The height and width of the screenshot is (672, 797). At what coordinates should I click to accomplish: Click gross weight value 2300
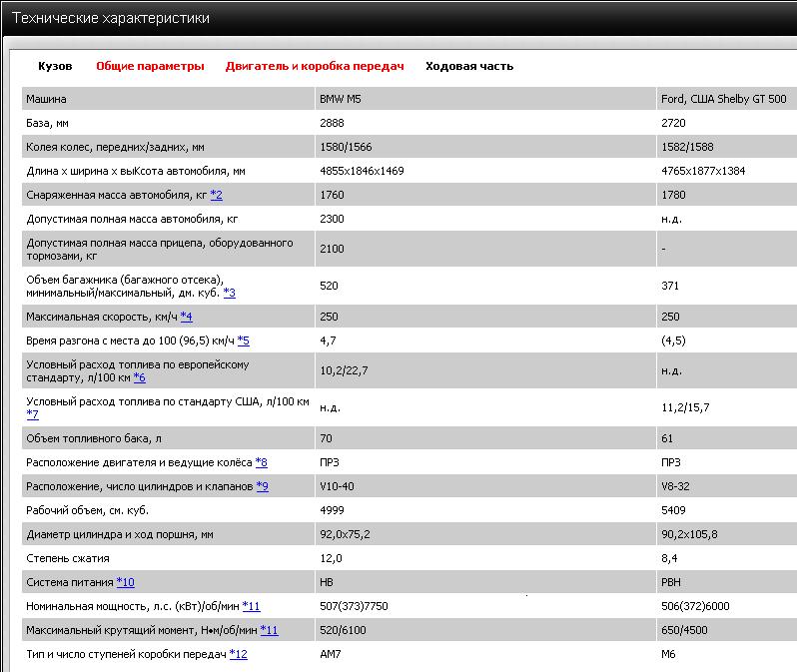click(332, 219)
